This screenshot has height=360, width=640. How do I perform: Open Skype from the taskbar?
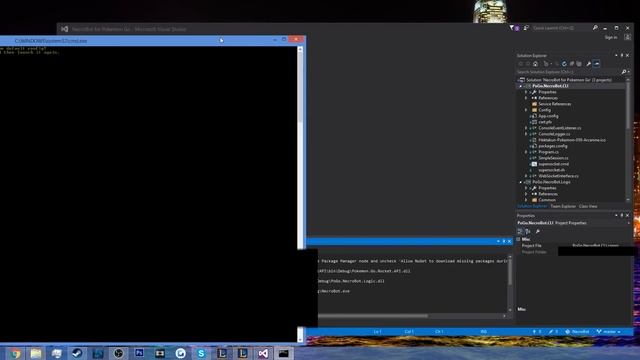(x=201, y=353)
